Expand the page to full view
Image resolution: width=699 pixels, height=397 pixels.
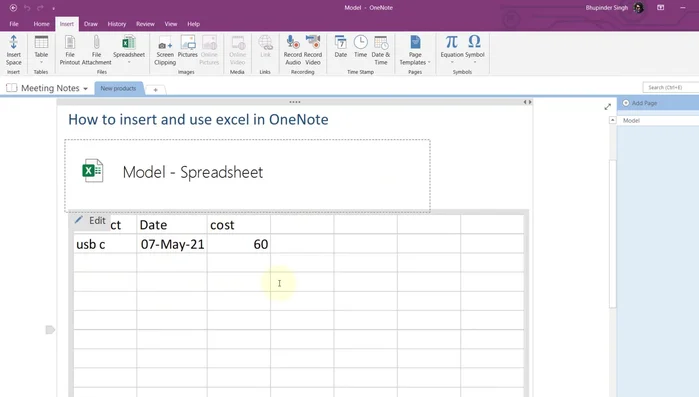pyautogui.click(x=608, y=106)
